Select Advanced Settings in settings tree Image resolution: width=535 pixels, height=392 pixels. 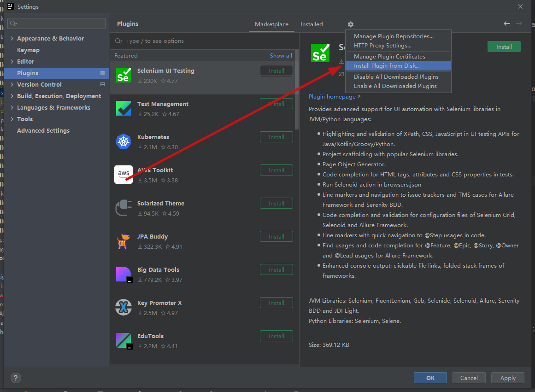(x=43, y=130)
